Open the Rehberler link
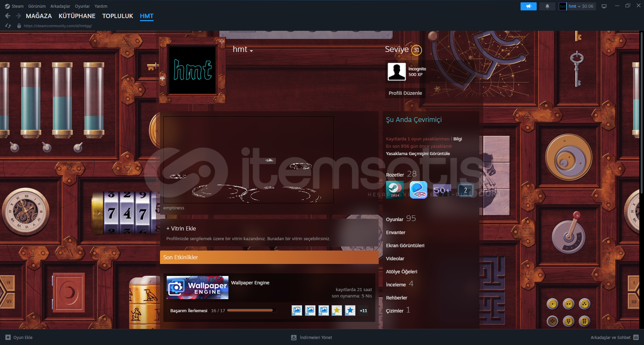 tap(396, 298)
